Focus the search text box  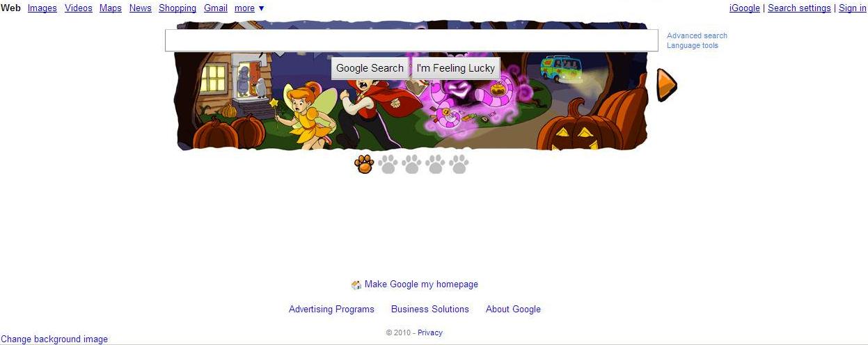411,40
